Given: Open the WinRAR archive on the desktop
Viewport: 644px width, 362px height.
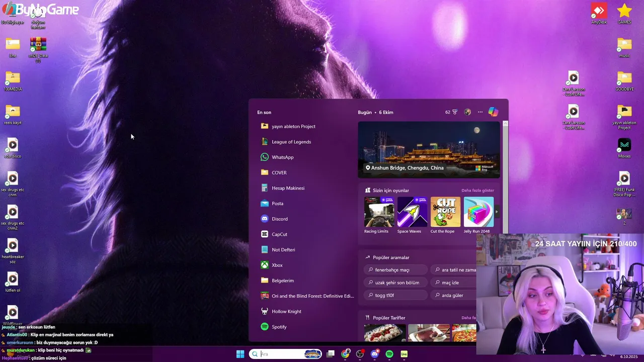Looking at the screenshot, I should (38, 50).
